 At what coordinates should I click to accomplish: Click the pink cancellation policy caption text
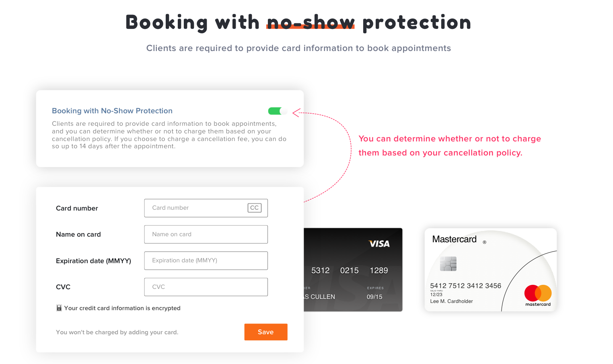450,145
